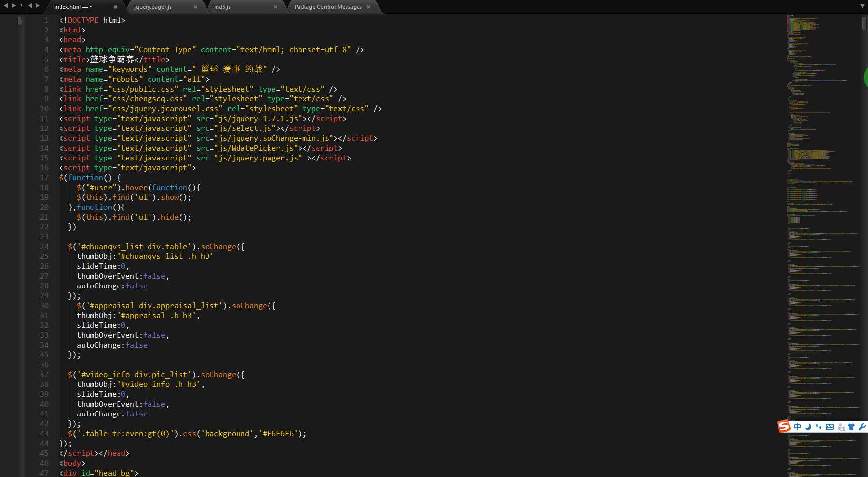Place cursor in the title text 篮球争霸赛
Viewport: 868px width, 477px height.
(112, 60)
